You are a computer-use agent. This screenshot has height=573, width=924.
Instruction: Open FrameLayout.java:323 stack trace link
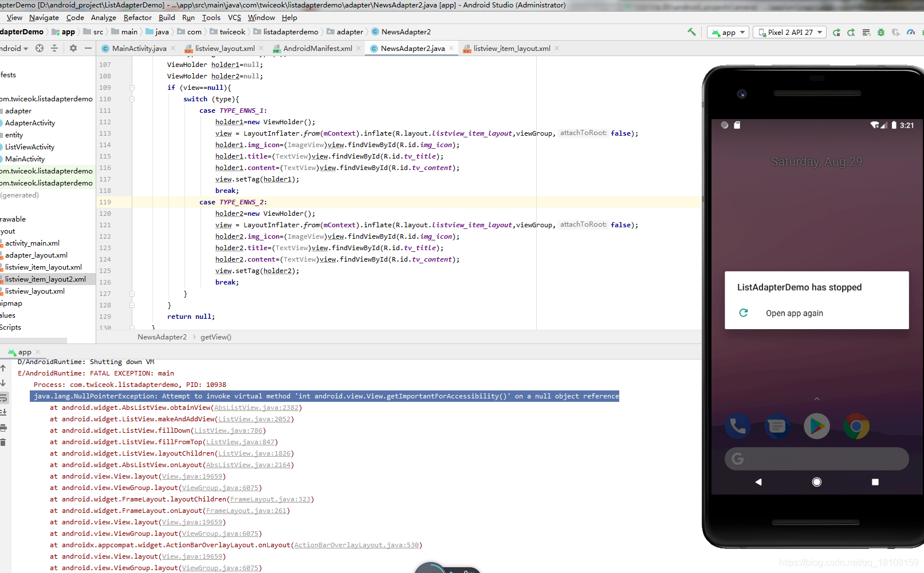[270, 499]
